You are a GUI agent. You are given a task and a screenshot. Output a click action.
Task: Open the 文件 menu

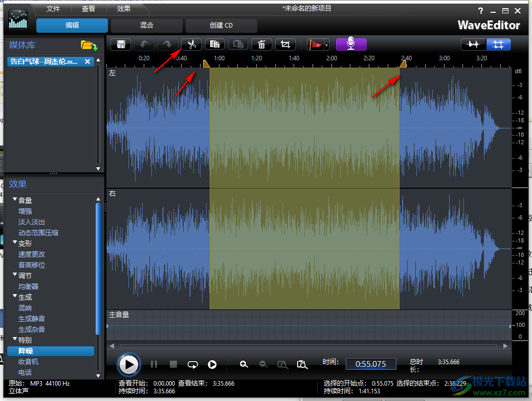53,8
